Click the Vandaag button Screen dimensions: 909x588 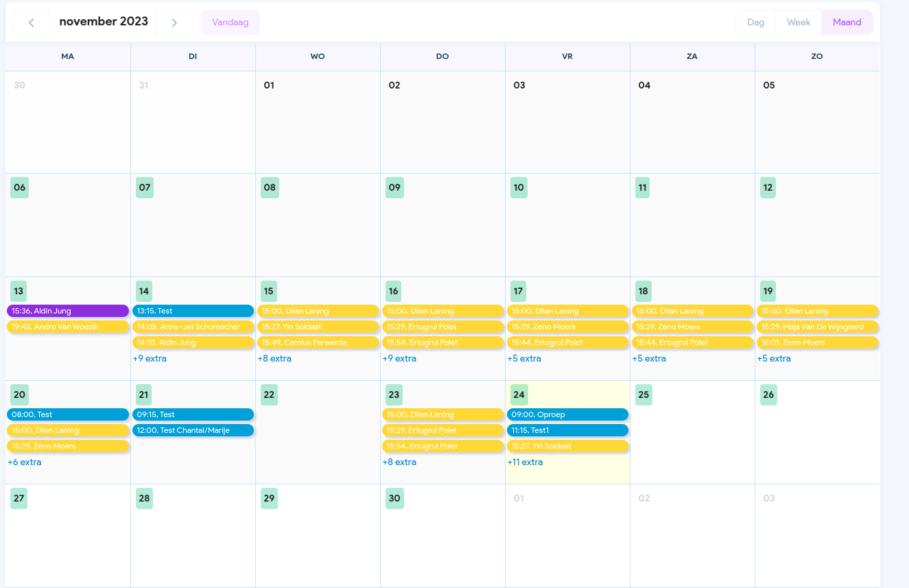coord(230,22)
